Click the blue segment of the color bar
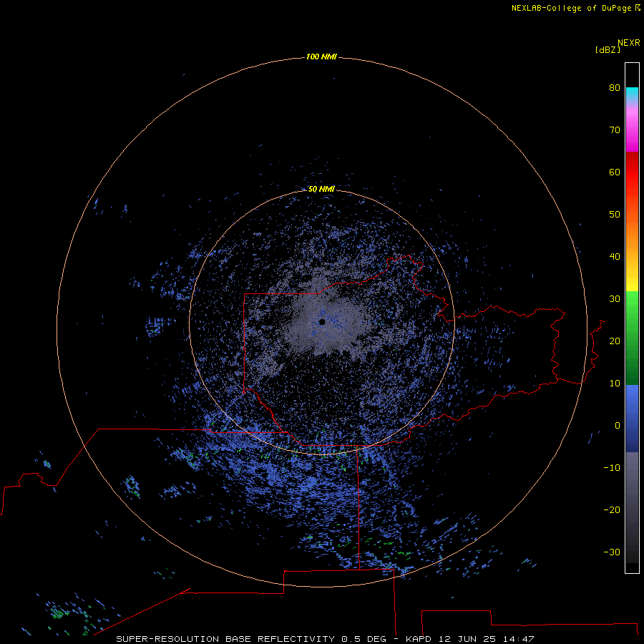Viewport: 644px width, 644px height. [x=632, y=418]
